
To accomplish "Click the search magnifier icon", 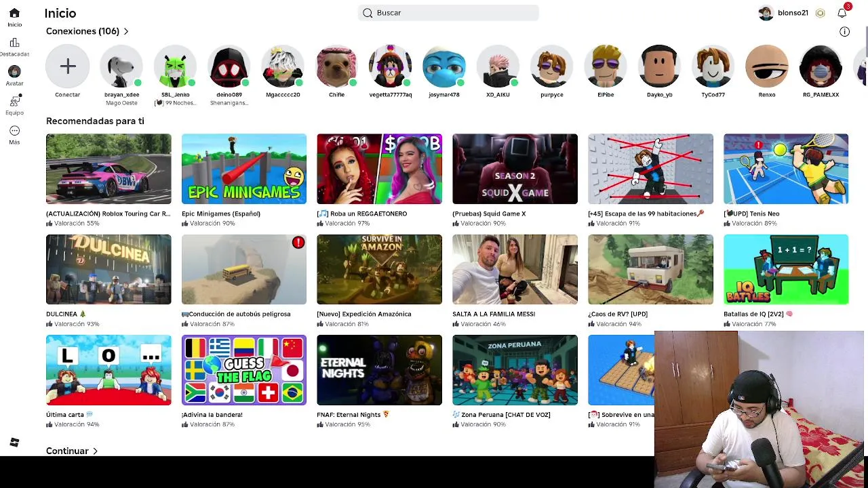I will pos(368,13).
